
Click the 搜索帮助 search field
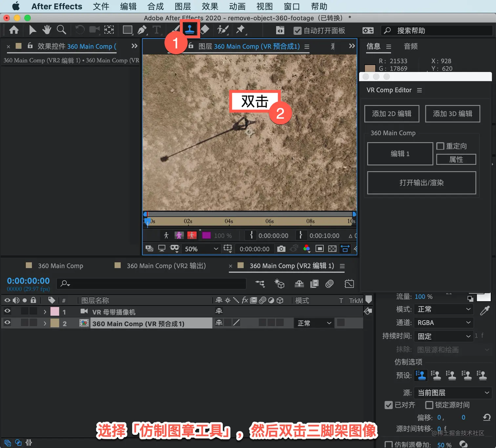437,31
